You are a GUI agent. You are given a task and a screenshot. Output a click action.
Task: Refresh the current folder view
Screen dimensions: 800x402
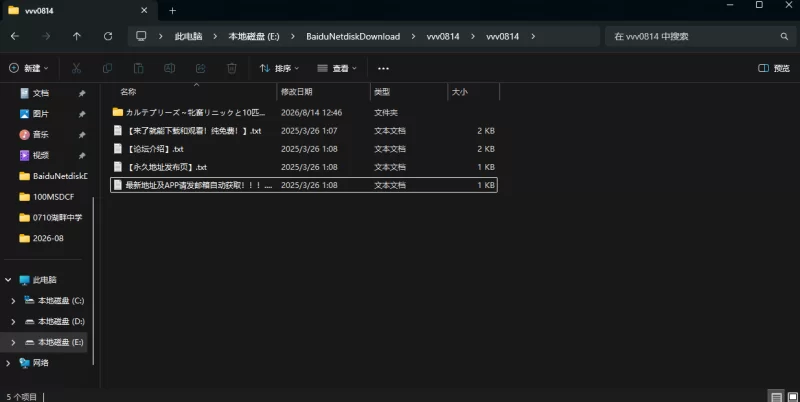coord(108,36)
